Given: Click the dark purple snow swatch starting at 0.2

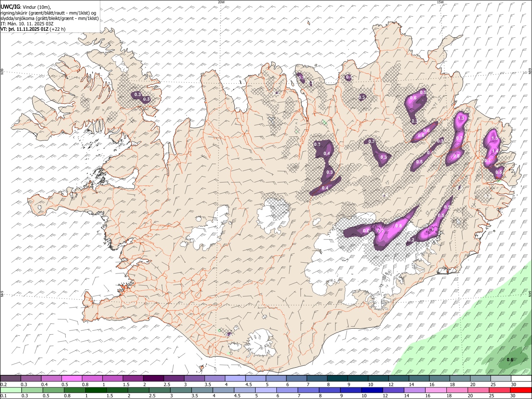Looking at the screenshot, I should pos(10,378).
